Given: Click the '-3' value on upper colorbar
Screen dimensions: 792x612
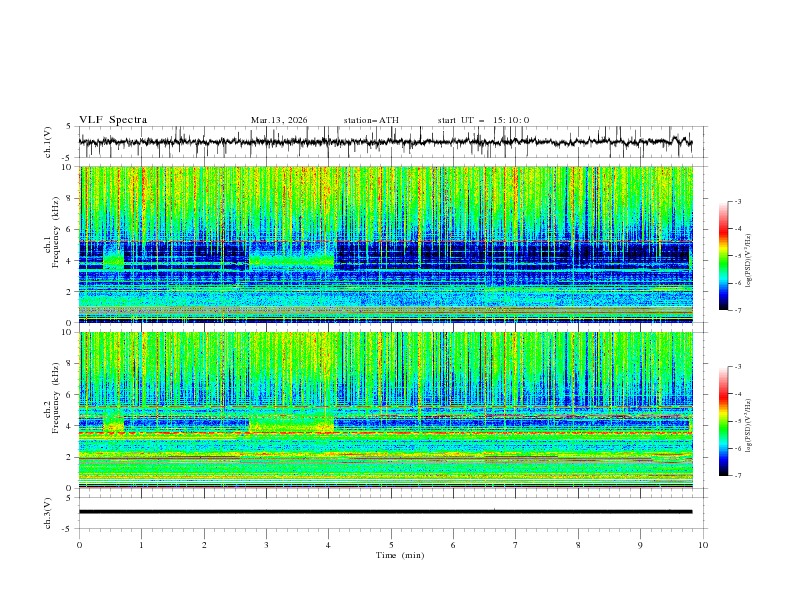Looking at the screenshot, I should pos(737,201).
